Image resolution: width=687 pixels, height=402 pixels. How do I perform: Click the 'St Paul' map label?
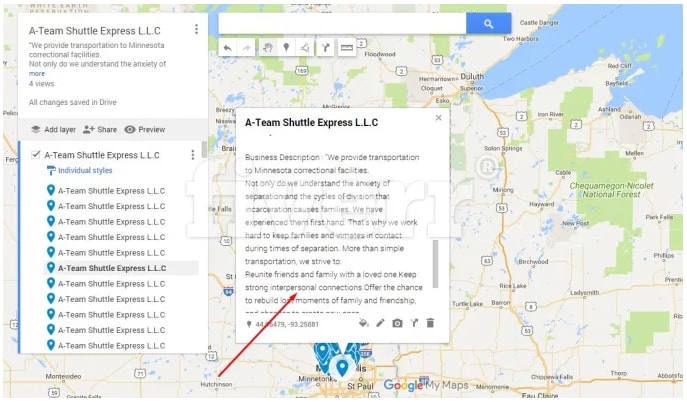click(x=361, y=386)
